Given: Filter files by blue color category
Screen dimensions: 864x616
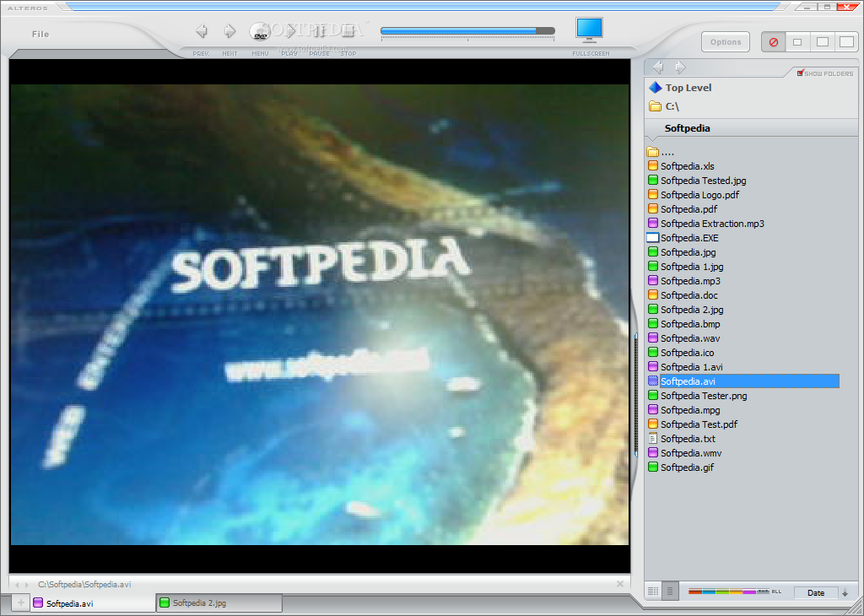Looking at the screenshot, I should point(709,592).
